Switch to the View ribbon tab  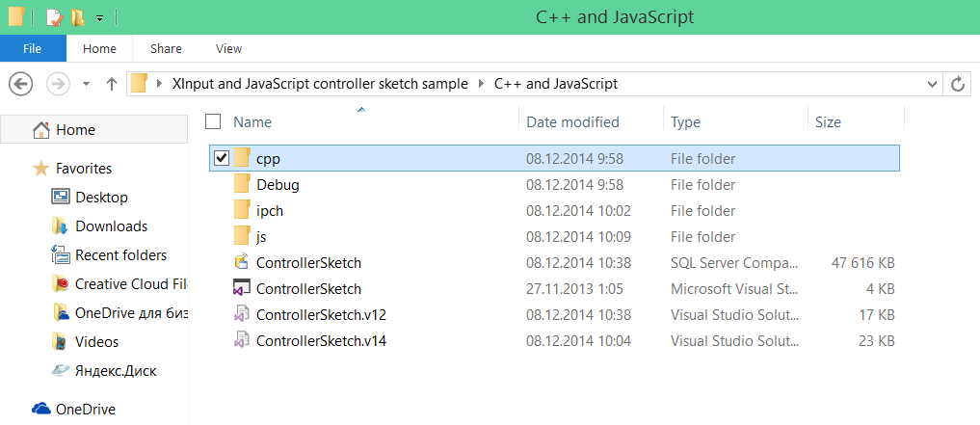point(228,48)
